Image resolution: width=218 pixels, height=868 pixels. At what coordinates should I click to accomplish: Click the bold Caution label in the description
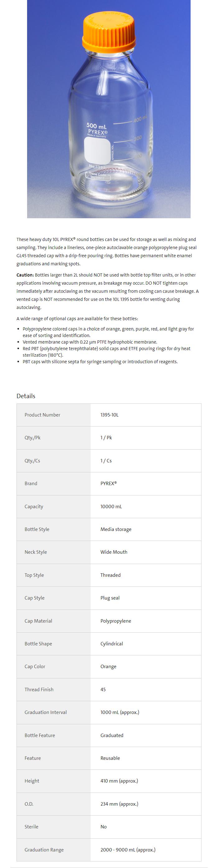pyautogui.click(x=25, y=275)
